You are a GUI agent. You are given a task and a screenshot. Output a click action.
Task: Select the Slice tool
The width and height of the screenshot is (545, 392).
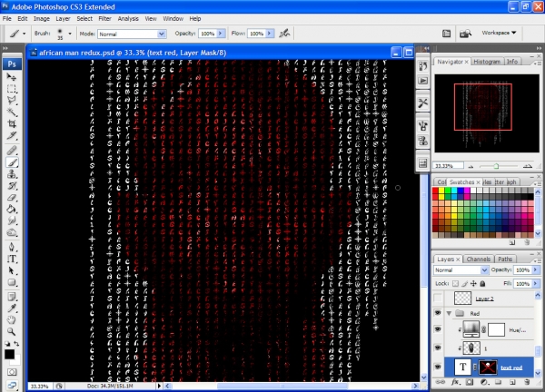[x=12, y=136]
